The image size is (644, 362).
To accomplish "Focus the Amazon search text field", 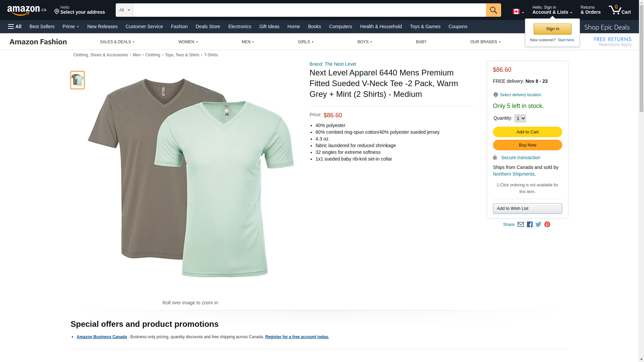I will click(309, 10).
